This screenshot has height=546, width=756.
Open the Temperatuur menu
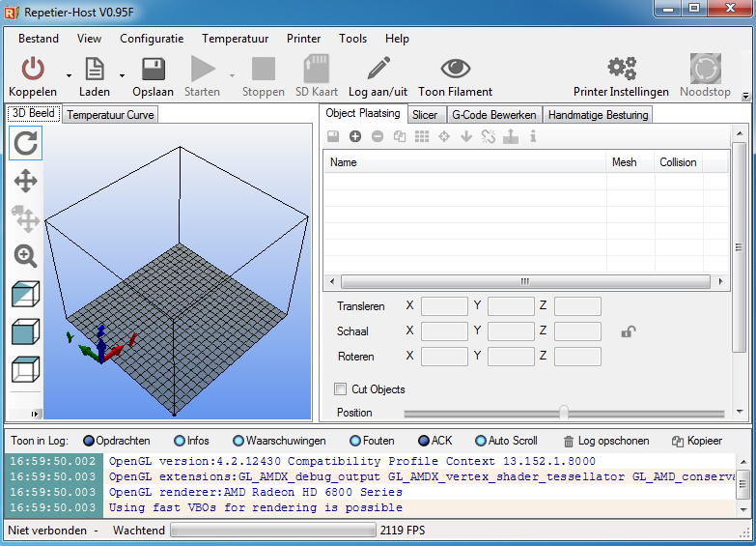tap(236, 39)
